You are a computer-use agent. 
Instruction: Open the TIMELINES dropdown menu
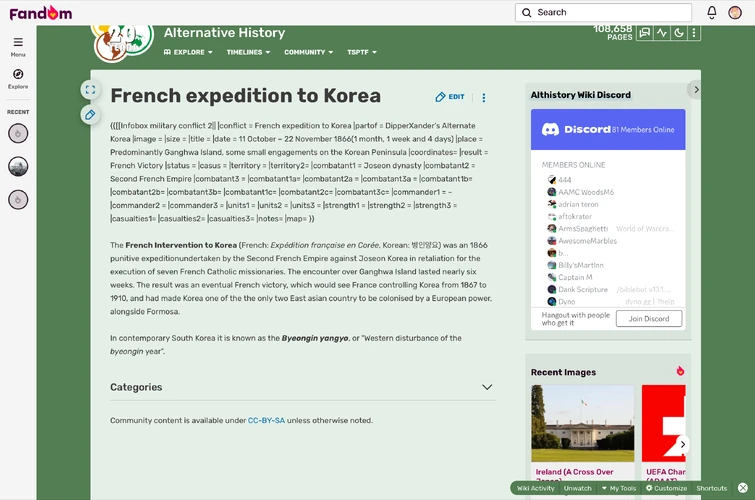pos(248,52)
